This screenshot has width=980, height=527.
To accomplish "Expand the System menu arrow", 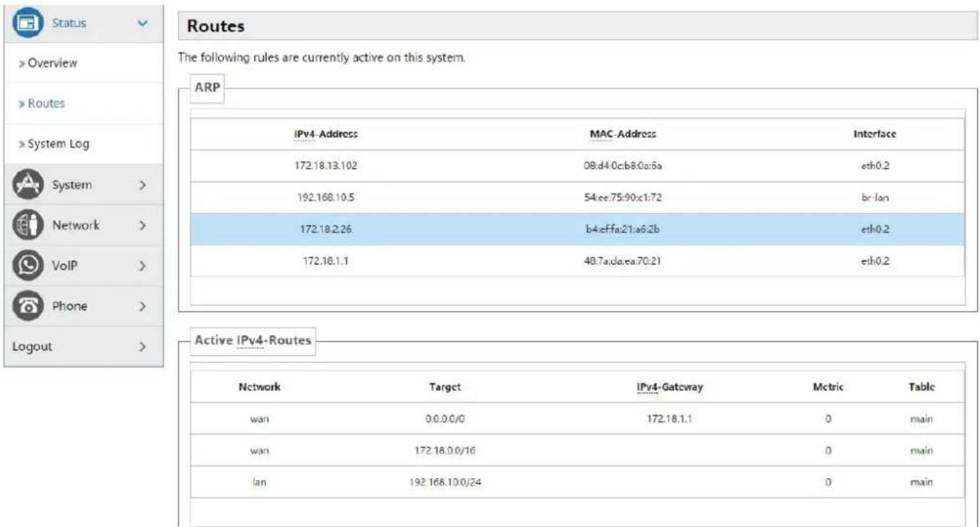I will 142,185.
